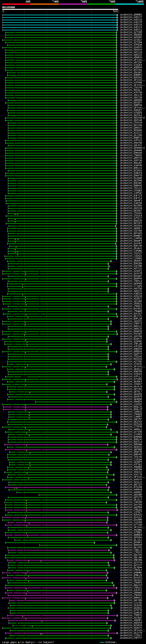
Task: Click hit label UniRef100_A6MIZ2
Action: [x=131, y=55]
